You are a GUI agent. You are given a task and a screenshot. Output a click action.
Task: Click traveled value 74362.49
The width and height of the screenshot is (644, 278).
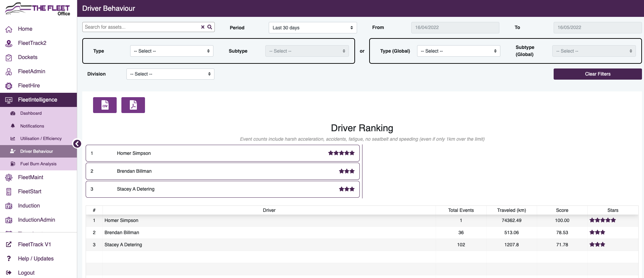point(511,220)
